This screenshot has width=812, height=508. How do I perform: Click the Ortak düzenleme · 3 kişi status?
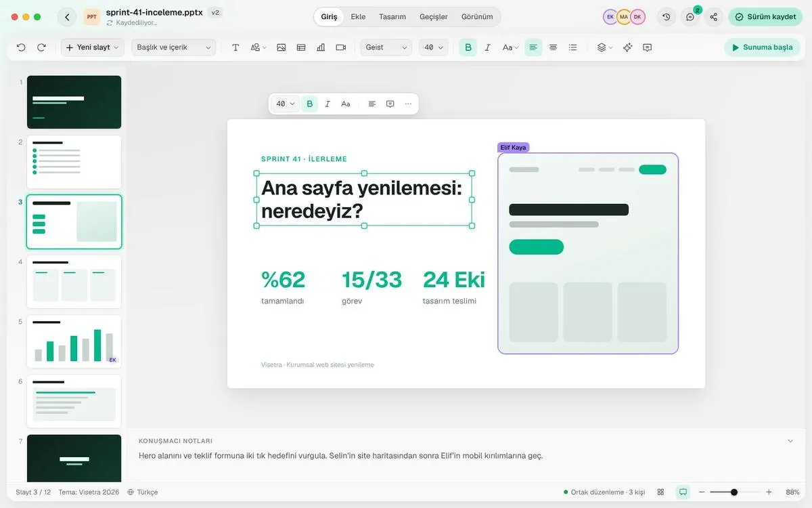coord(604,492)
